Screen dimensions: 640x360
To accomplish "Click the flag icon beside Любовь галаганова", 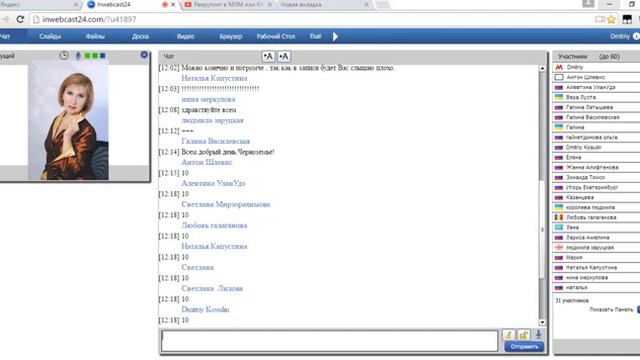I will coord(559,217).
